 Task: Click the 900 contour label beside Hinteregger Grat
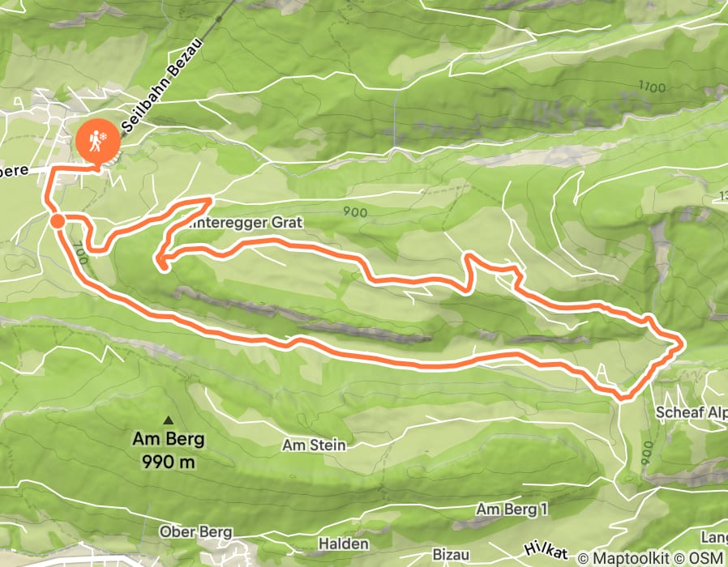tap(355, 212)
